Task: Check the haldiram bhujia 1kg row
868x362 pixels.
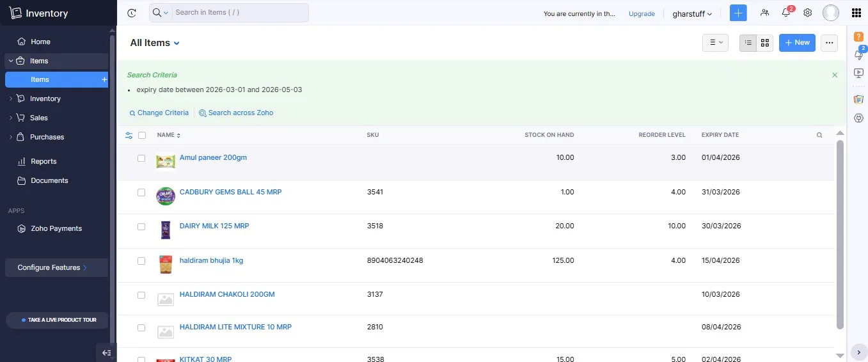Action: click(x=141, y=261)
